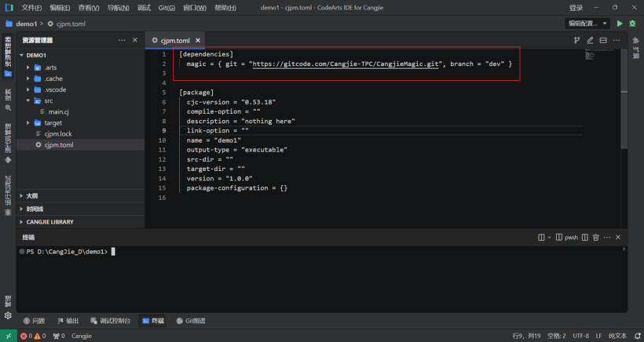
Task: Close the cjpm.toml editor tab
Action: (x=198, y=40)
